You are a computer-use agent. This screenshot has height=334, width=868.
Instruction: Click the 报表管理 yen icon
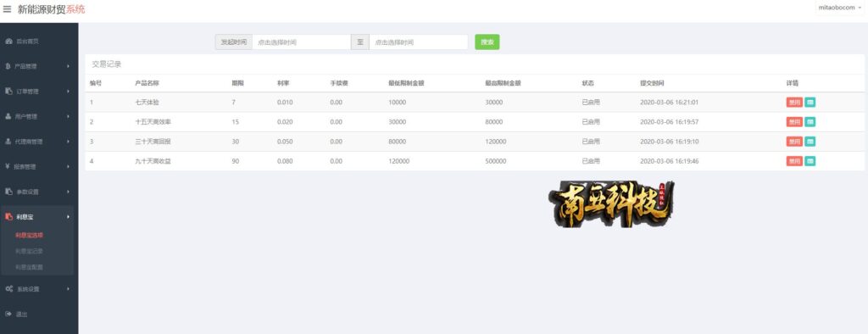pyautogui.click(x=8, y=167)
